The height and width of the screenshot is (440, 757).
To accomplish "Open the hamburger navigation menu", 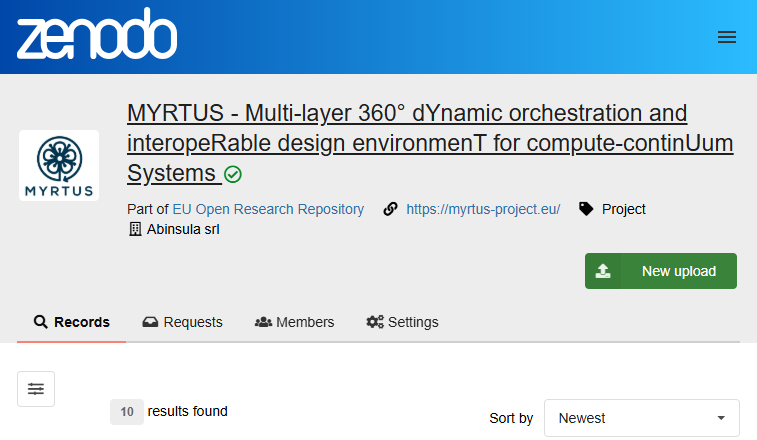I will click(x=727, y=37).
